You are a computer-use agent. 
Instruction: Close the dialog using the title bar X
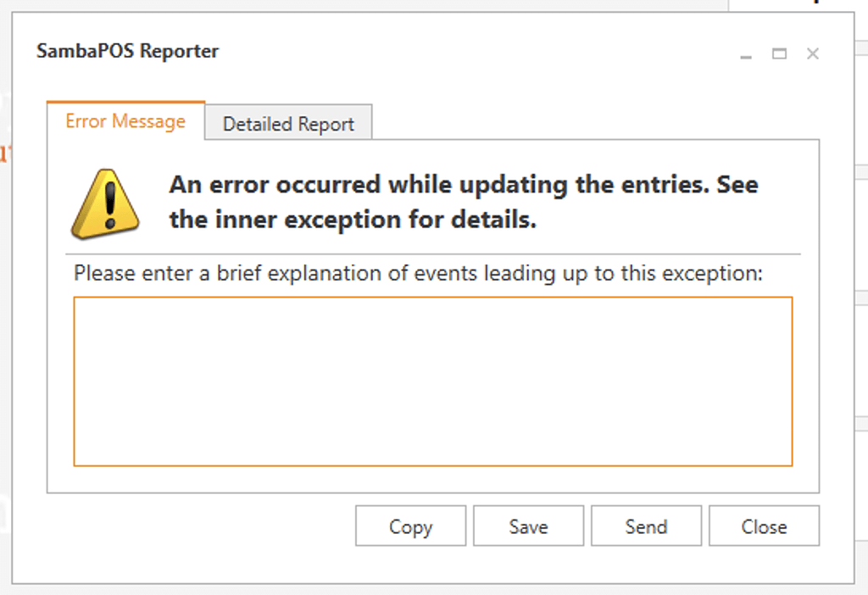(x=812, y=54)
